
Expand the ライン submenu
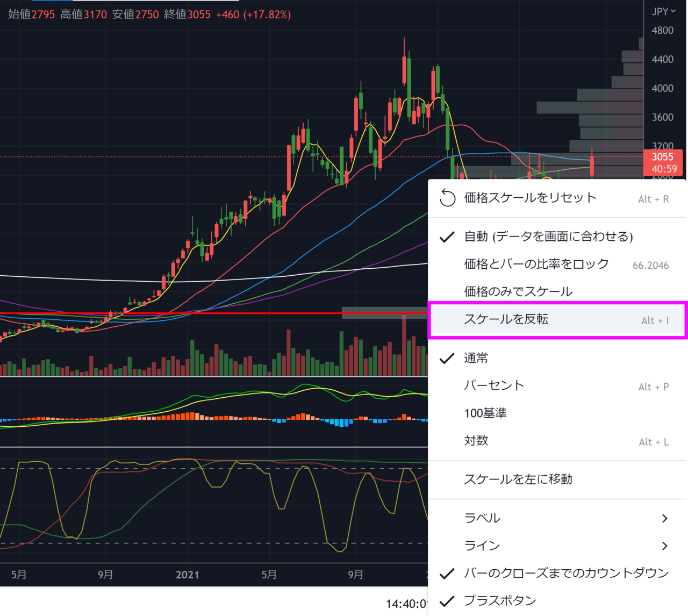tap(557, 546)
